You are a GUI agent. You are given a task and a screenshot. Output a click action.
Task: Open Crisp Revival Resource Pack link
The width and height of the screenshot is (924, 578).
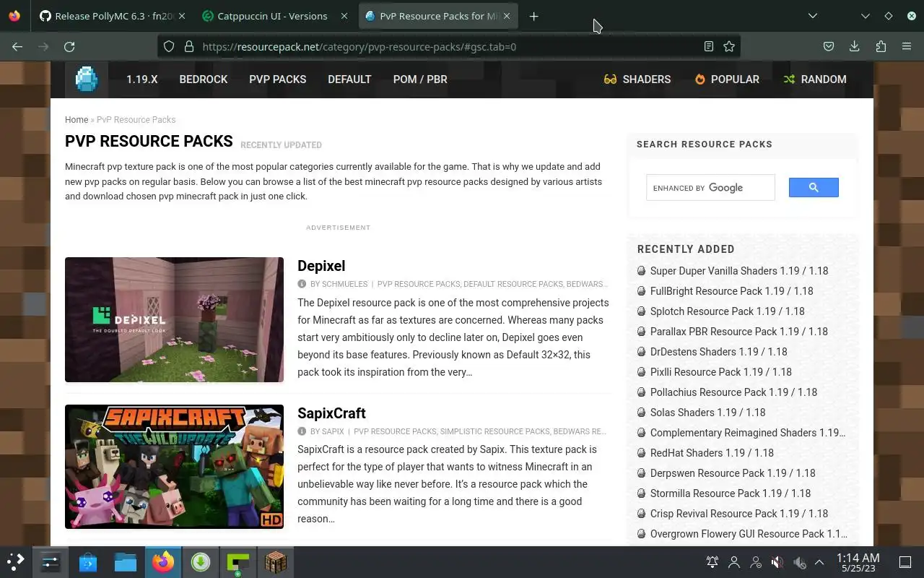[x=738, y=514]
